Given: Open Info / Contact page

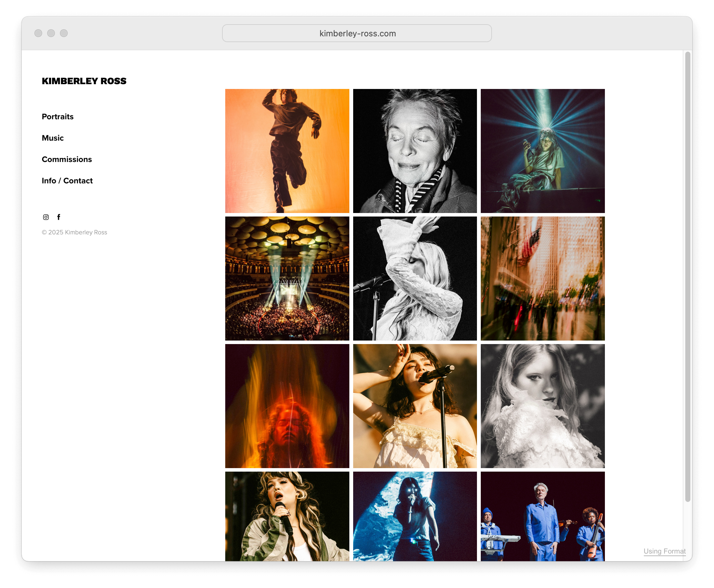Looking at the screenshot, I should pyautogui.click(x=67, y=180).
